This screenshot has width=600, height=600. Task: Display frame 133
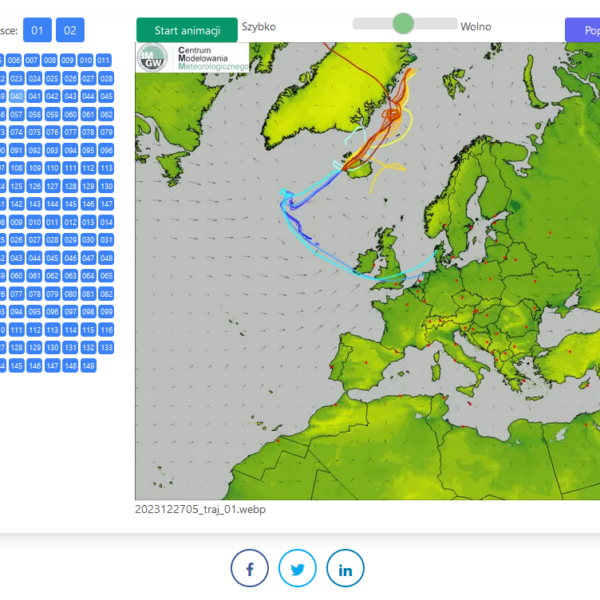point(106,348)
